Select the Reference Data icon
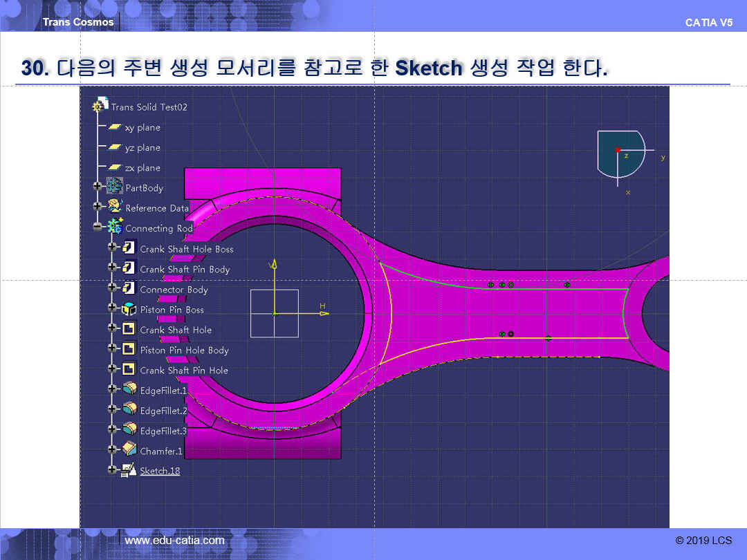Image resolution: width=747 pixels, height=560 pixels. 115,207
